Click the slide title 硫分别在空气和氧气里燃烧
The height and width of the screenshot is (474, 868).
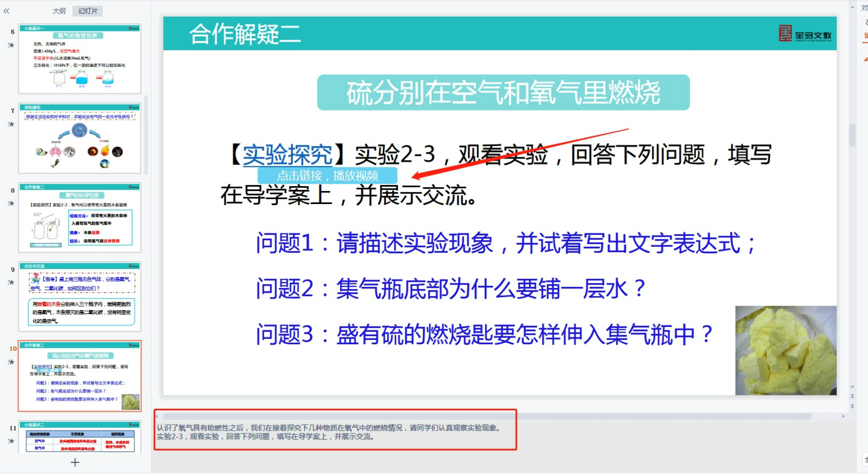click(503, 93)
